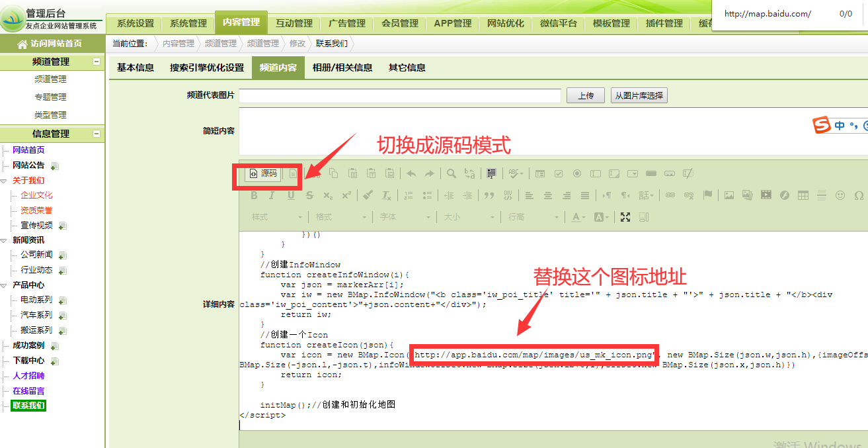
Task: Insert a table with the Table icon
Action: (803, 195)
